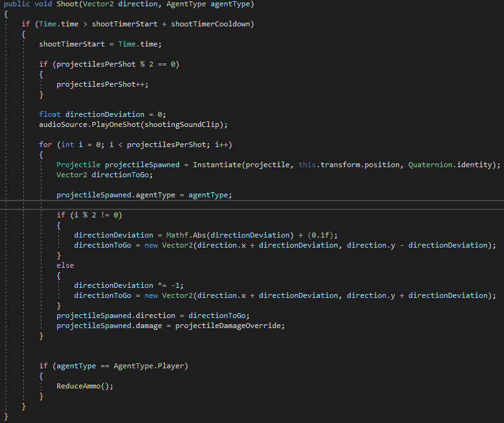Click 'PlayOneShot' method call
Viewport: 504px width, 423px height.
[x=116, y=124]
